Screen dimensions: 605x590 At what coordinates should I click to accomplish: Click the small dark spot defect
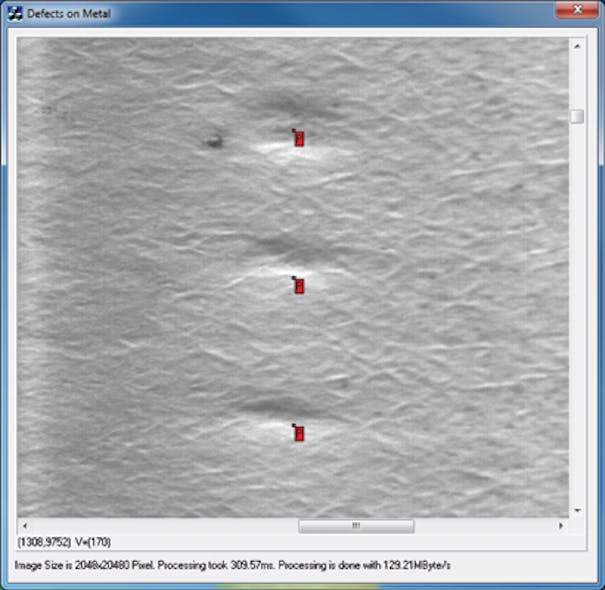[x=213, y=141]
